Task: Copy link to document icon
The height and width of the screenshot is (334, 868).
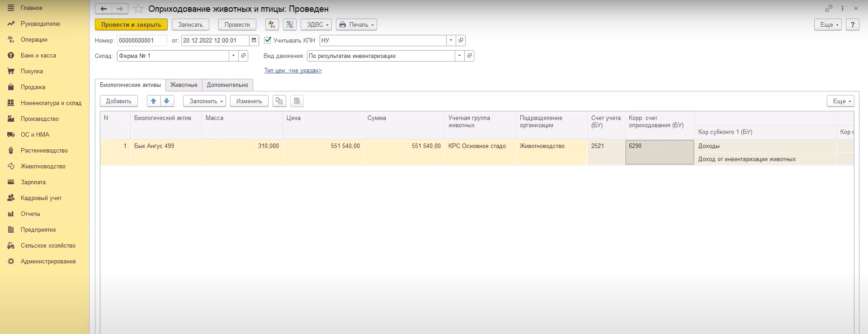Action: 829,9
